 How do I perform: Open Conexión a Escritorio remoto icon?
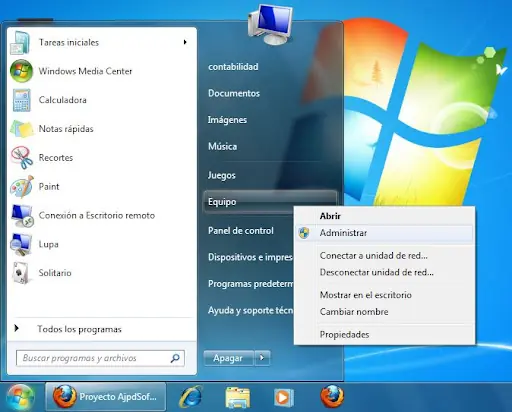coord(22,215)
